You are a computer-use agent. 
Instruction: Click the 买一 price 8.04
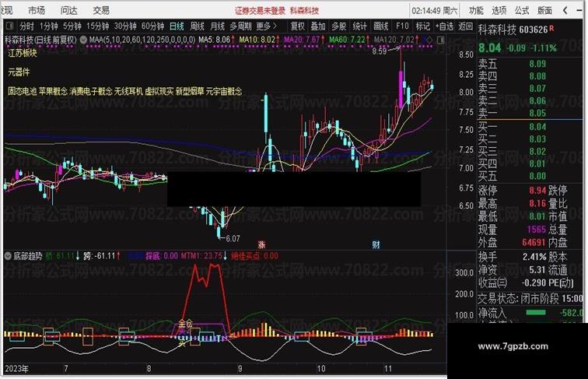coord(537,127)
